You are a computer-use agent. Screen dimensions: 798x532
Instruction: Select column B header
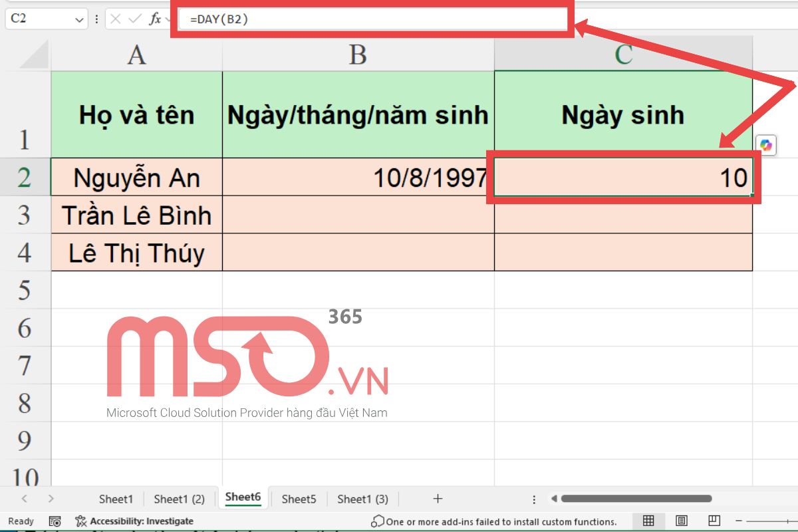358,54
